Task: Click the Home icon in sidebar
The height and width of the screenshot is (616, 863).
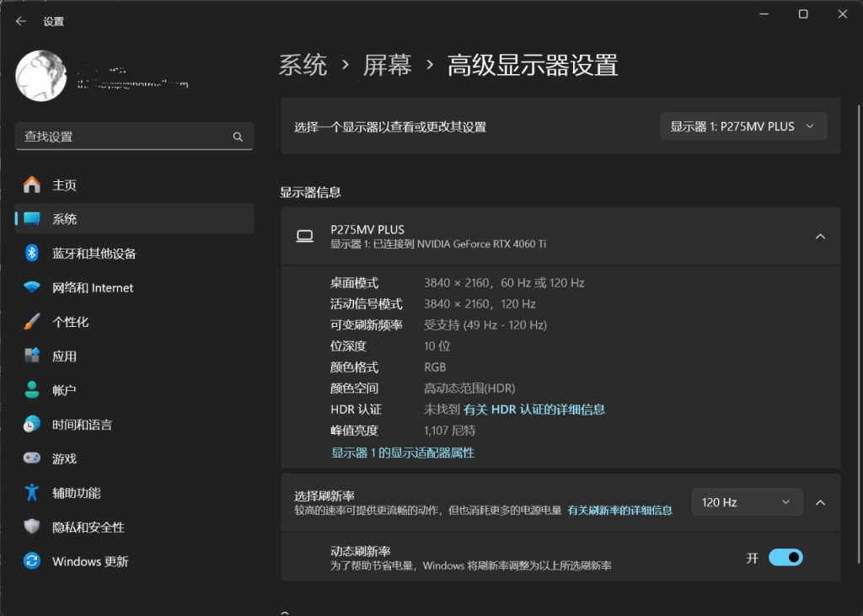Action: tap(32, 185)
